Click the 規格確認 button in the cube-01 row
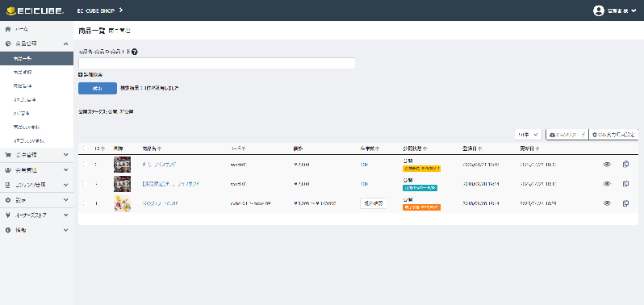Viewport: 644px width, 305px height. (x=374, y=203)
